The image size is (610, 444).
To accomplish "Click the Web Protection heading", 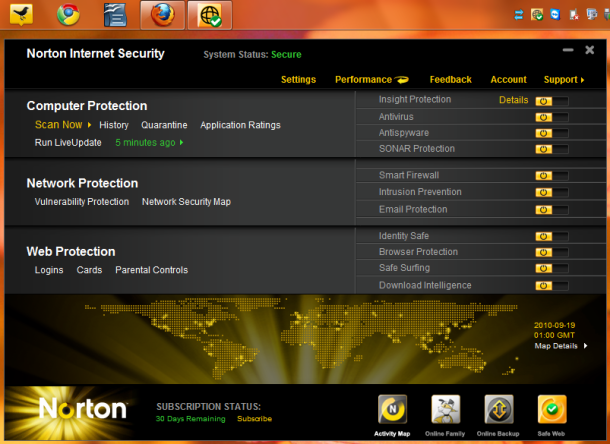I will [x=71, y=252].
